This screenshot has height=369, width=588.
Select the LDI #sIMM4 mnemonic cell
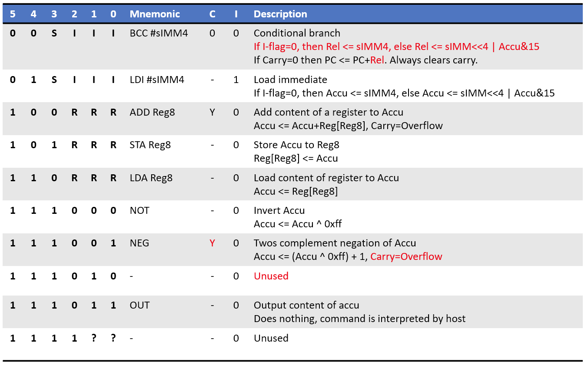(157, 80)
